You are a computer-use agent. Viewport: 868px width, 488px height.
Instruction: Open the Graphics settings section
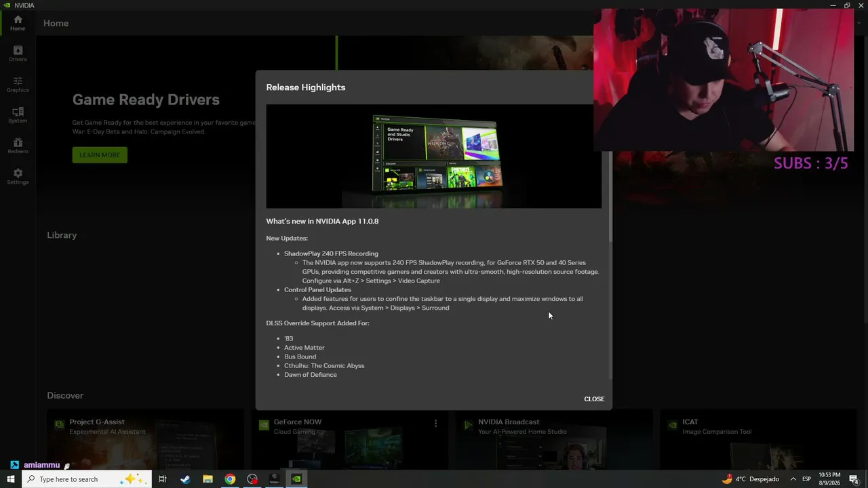pyautogui.click(x=18, y=85)
